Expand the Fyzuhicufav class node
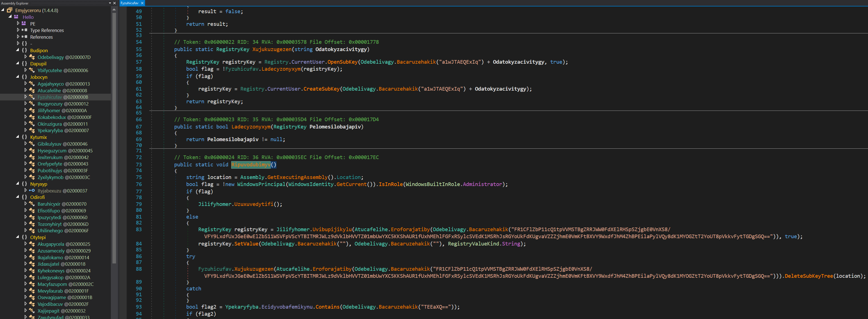868x319 pixels. click(x=26, y=97)
